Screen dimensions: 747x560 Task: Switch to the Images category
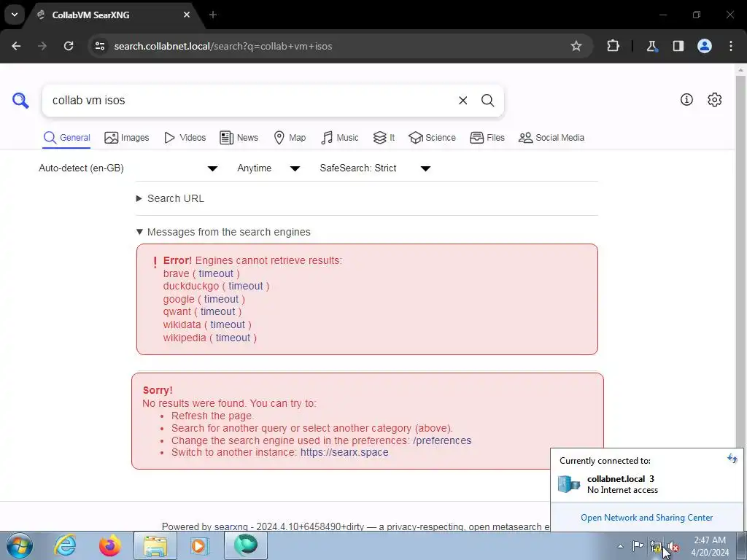pyautogui.click(x=127, y=138)
